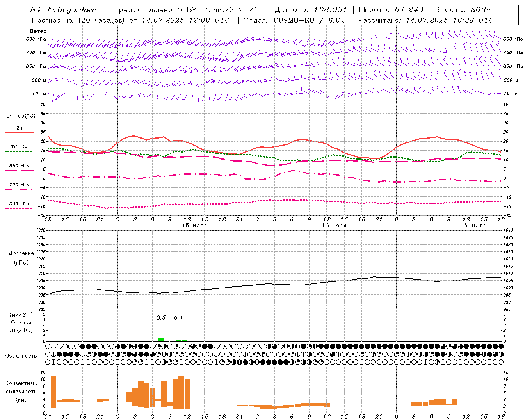This screenshot has height=420, width=525.
Task: Select the text 'Долгота: 108.051'
Action: [310, 10]
